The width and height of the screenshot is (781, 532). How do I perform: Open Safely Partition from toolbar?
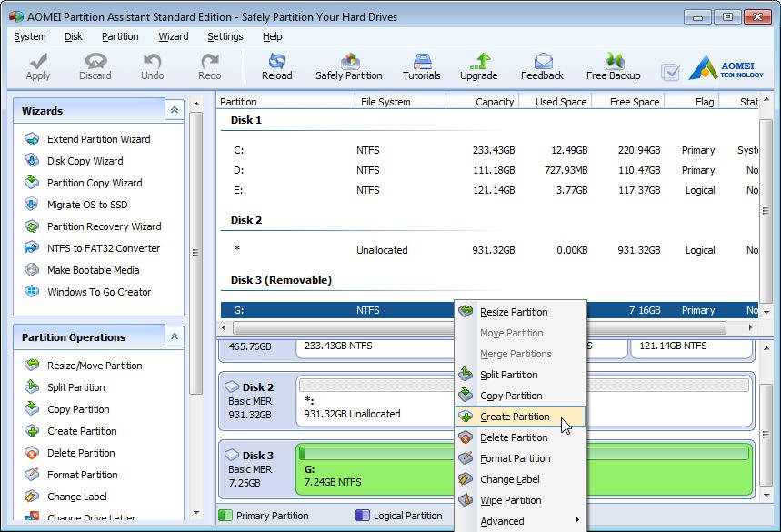tap(349, 66)
